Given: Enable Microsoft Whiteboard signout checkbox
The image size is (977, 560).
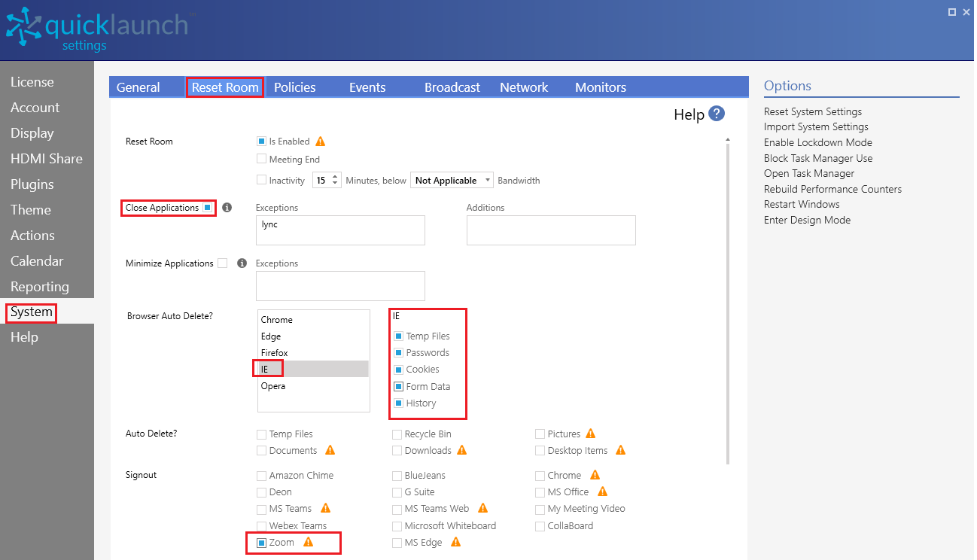Looking at the screenshot, I should pyautogui.click(x=397, y=525).
